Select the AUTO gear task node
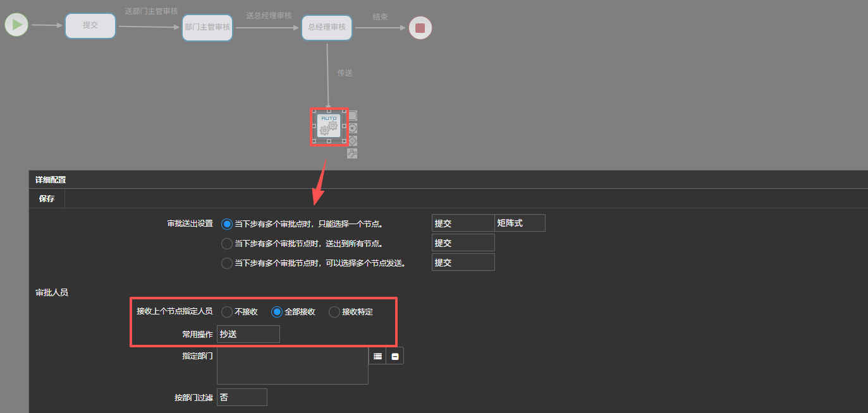 click(329, 126)
